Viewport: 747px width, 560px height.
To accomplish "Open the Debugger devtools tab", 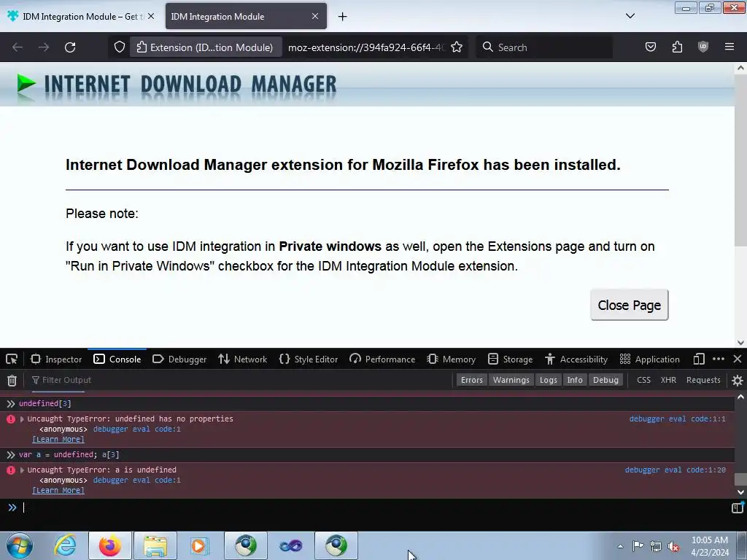I will click(x=179, y=359).
